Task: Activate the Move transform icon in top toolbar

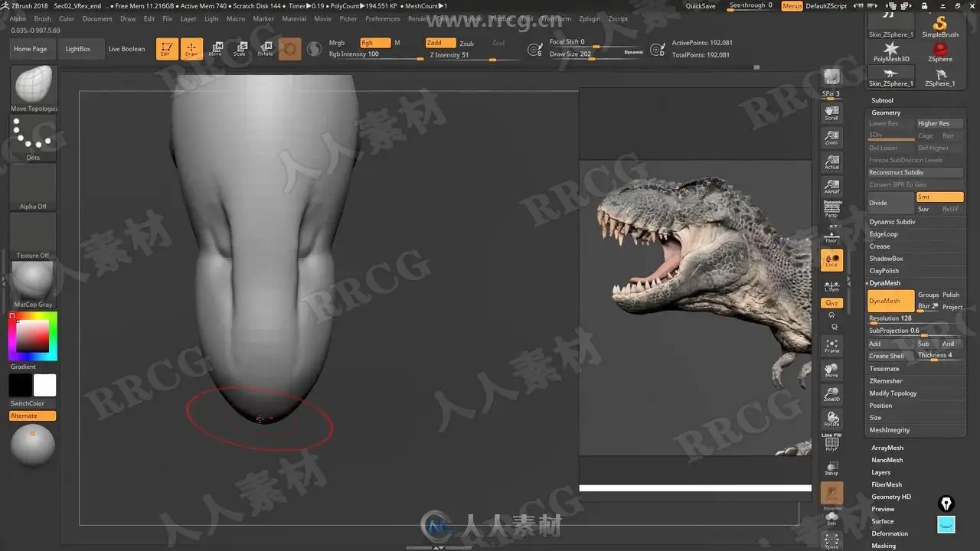Action: point(216,49)
